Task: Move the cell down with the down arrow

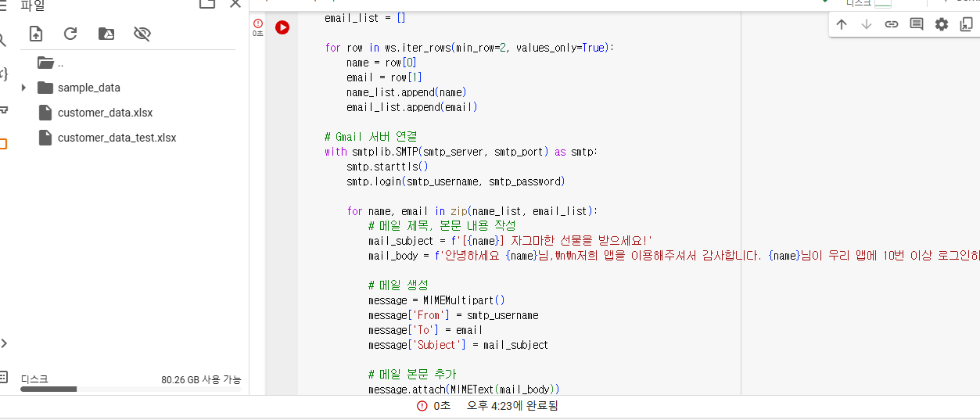Action: [867, 24]
